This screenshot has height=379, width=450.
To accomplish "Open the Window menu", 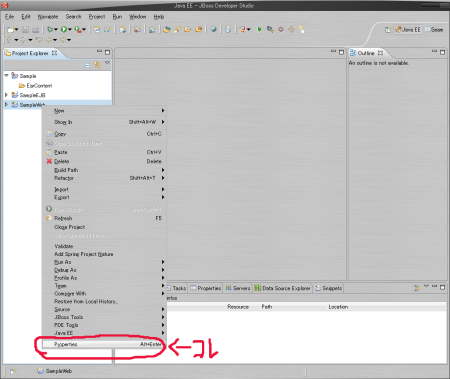I will (137, 17).
